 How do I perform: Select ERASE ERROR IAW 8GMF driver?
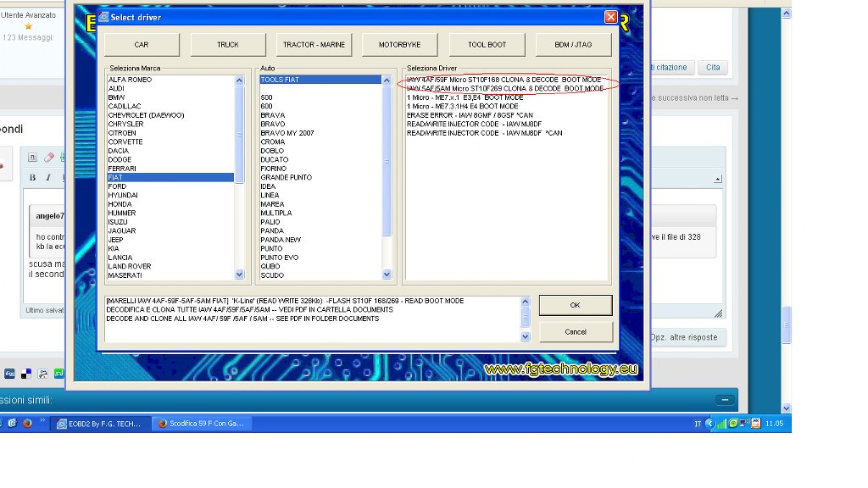click(x=470, y=115)
